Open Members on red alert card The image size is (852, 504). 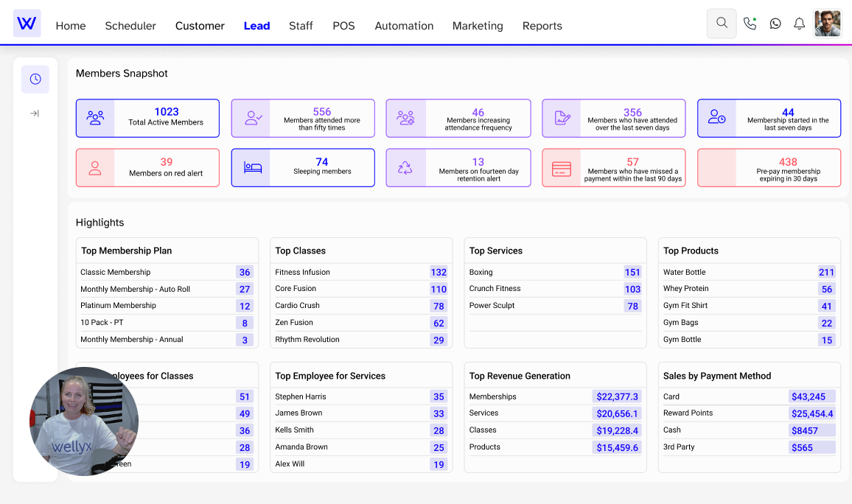point(147,168)
